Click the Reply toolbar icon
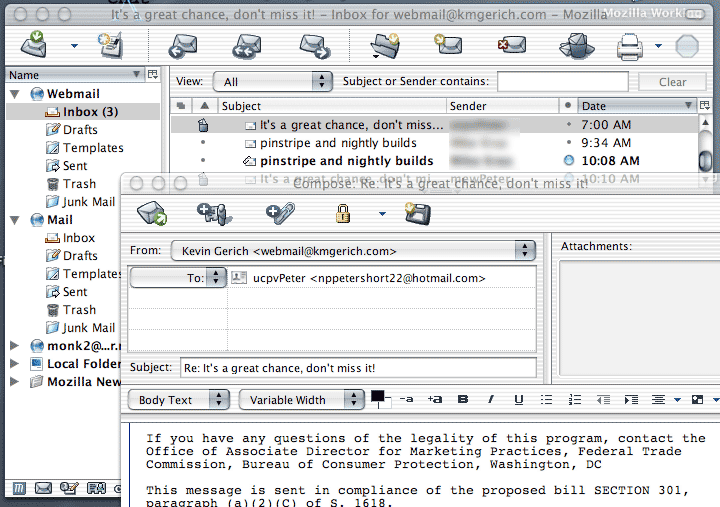720x507 pixels. click(183, 46)
